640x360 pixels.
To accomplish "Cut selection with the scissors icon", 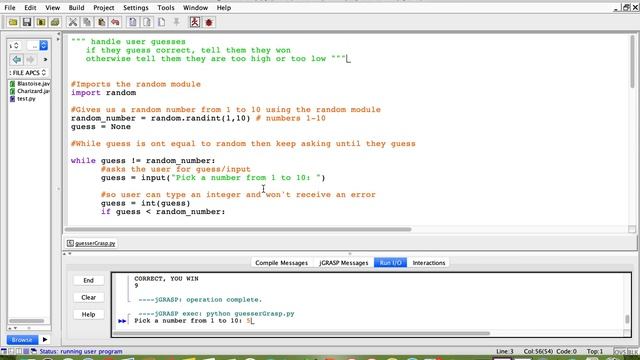I will (73, 22).
